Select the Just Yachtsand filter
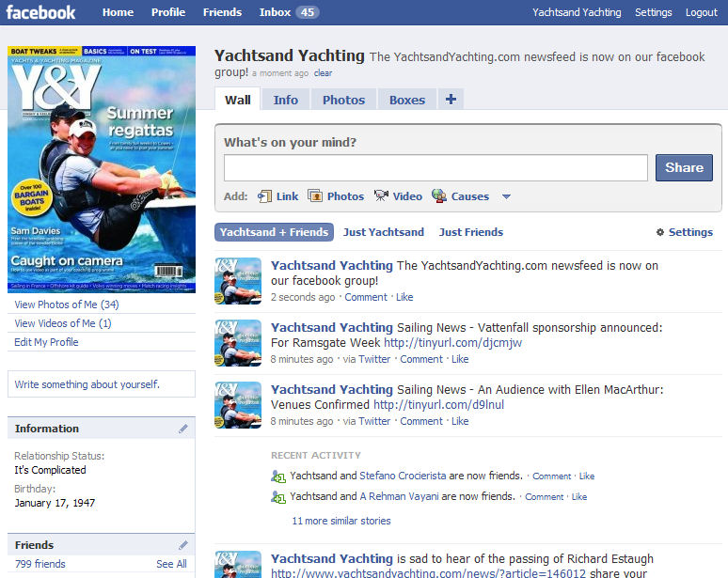Image resolution: width=728 pixels, height=578 pixels. pyautogui.click(x=384, y=232)
